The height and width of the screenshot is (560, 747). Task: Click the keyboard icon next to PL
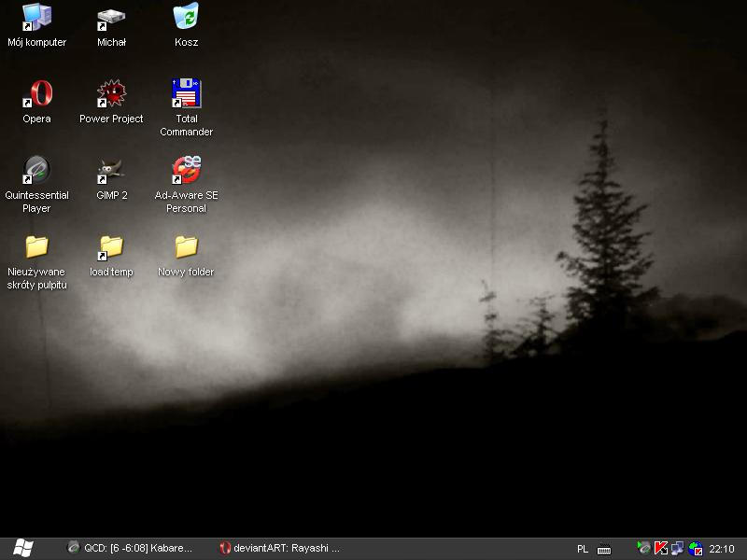[604, 549]
